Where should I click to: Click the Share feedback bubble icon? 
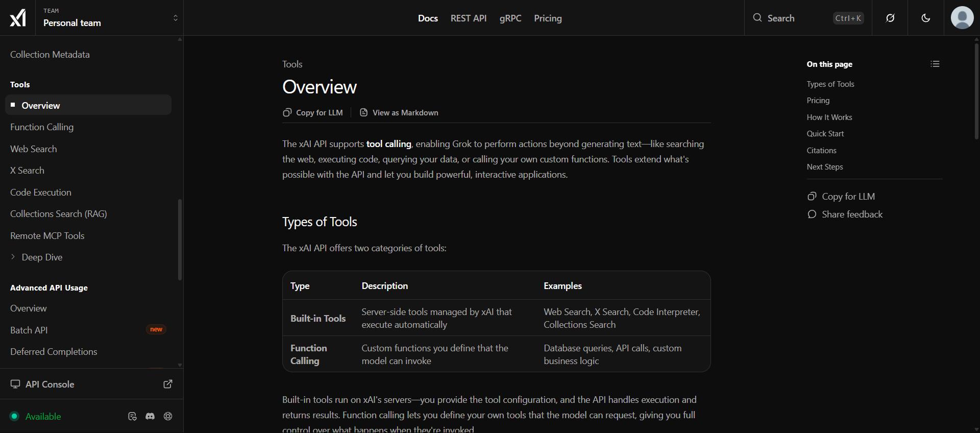coord(812,214)
